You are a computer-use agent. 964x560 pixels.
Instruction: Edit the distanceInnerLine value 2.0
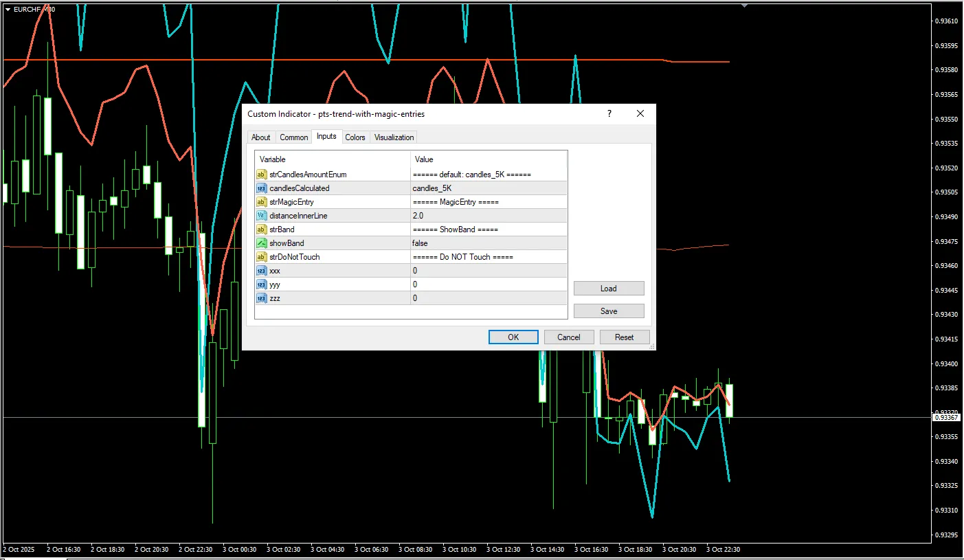coord(489,216)
